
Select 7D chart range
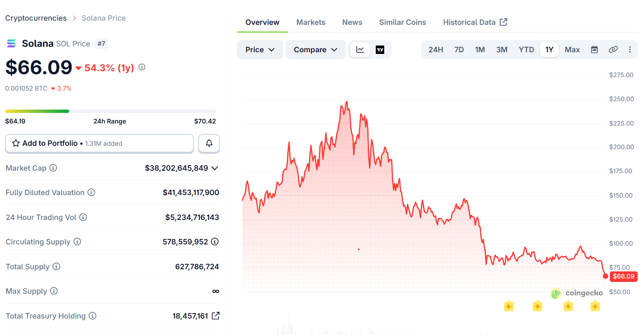point(459,50)
